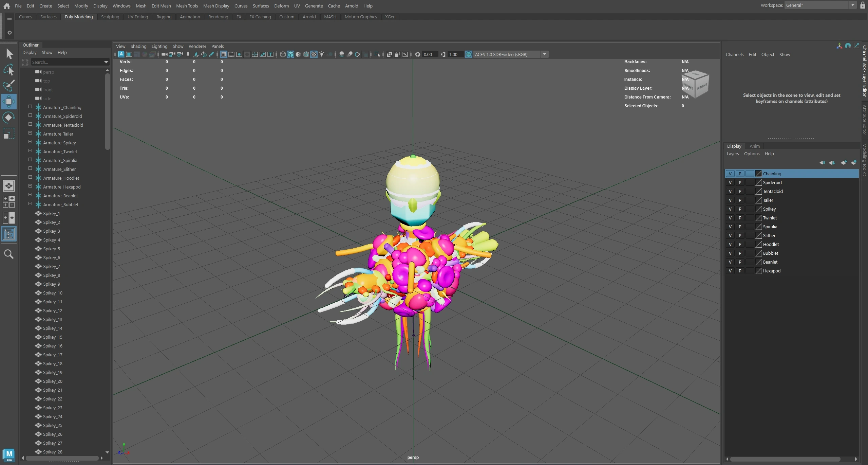Expand Armature_Hoodlet in the Outliner
Image resolution: width=868 pixels, height=465 pixels.
click(30, 177)
